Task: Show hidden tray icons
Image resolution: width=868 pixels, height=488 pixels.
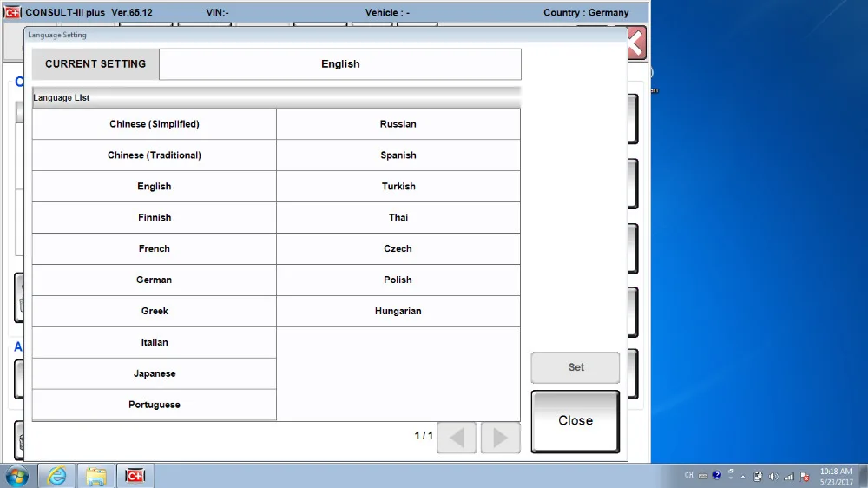Action: [743, 477]
